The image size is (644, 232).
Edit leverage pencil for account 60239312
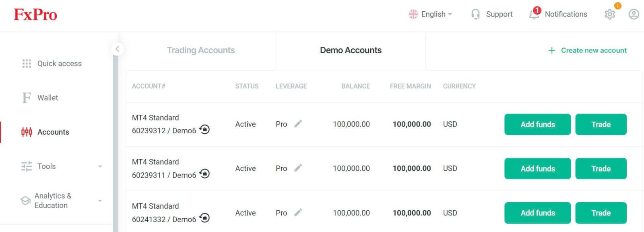coord(298,124)
